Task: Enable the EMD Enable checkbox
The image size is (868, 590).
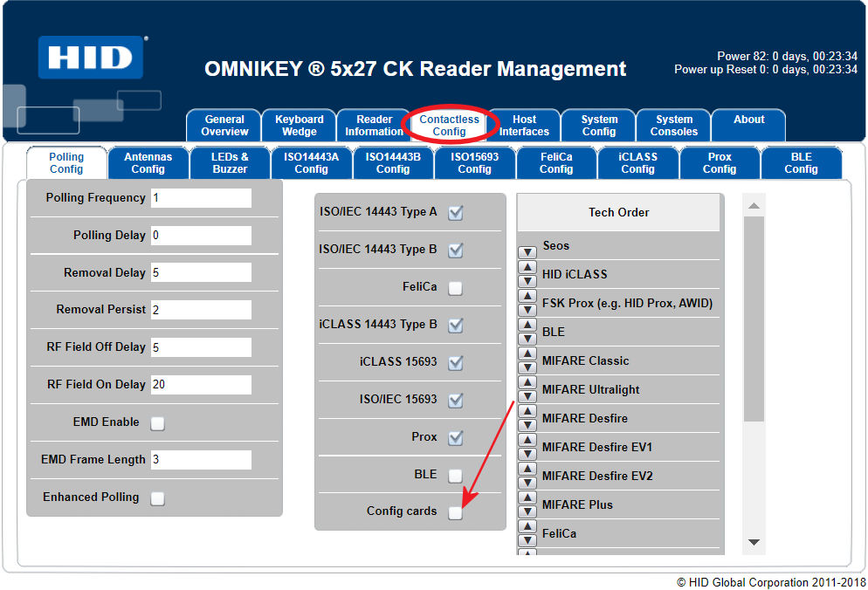Action: pyautogui.click(x=158, y=423)
